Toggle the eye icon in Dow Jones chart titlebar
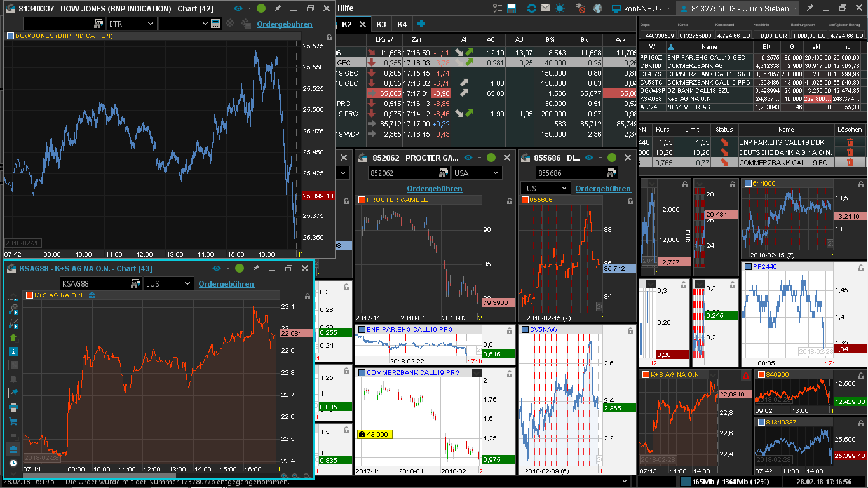The image size is (868, 488). [238, 8]
